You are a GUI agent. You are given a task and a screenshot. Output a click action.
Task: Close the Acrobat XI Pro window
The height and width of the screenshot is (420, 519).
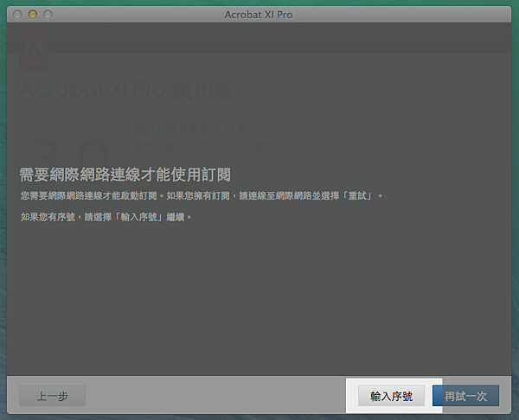click(x=17, y=15)
